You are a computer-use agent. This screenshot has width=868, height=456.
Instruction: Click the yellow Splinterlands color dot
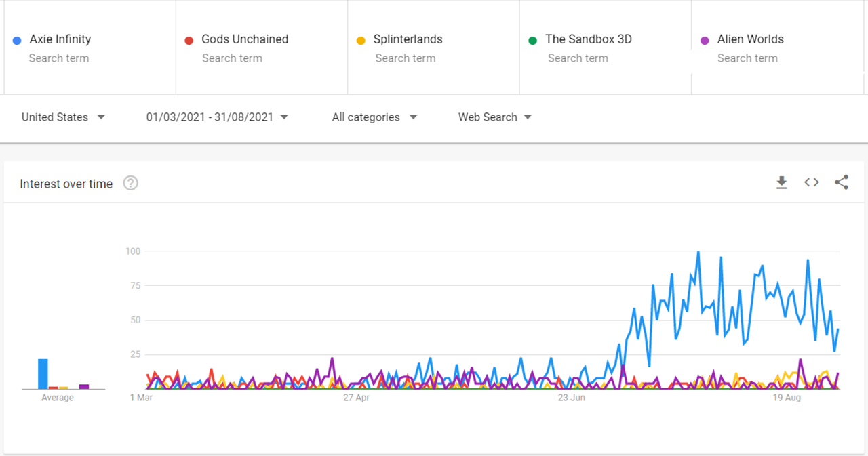coord(361,41)
